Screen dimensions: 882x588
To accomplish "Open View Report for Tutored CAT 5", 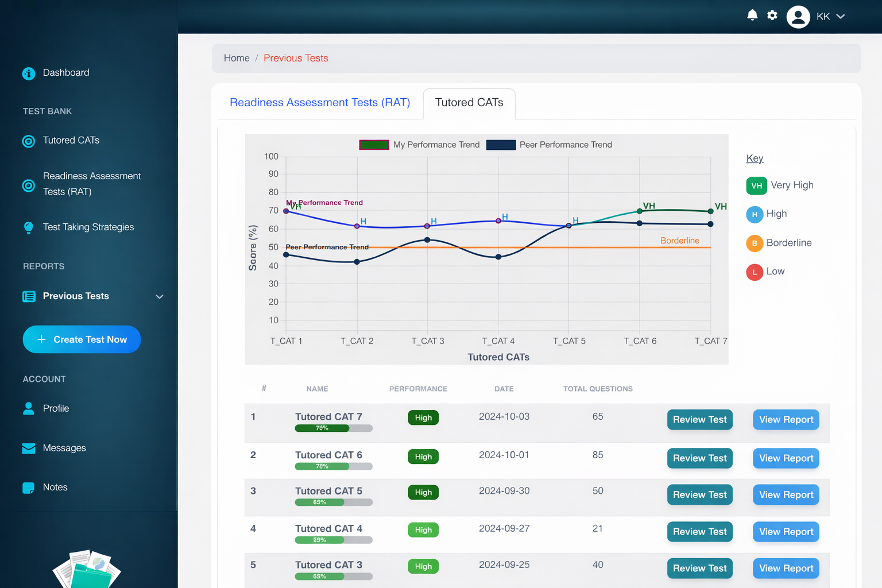I will [786, 495].
